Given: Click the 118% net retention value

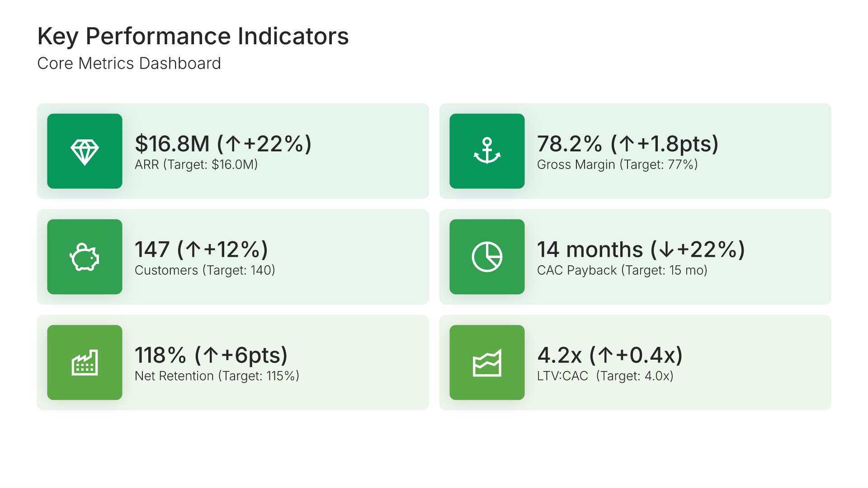Looking at the screenshot, I should tap(211, 355).
